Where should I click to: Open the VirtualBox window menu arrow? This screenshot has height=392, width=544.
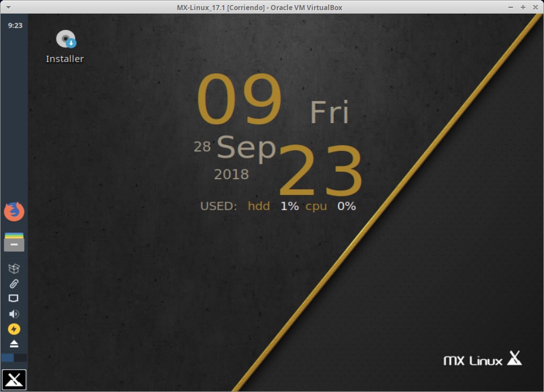click(8, 7)
